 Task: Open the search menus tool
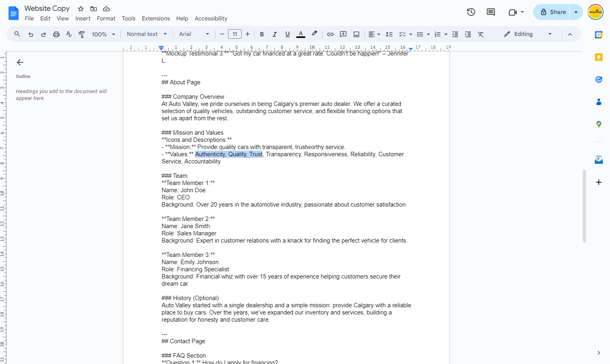[17, 34]
